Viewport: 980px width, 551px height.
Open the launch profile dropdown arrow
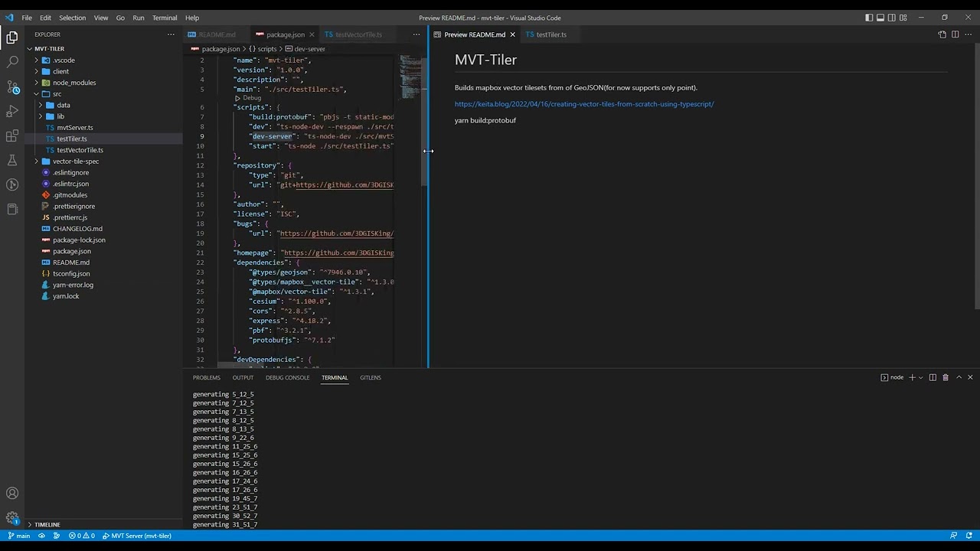tap(921, 377)
